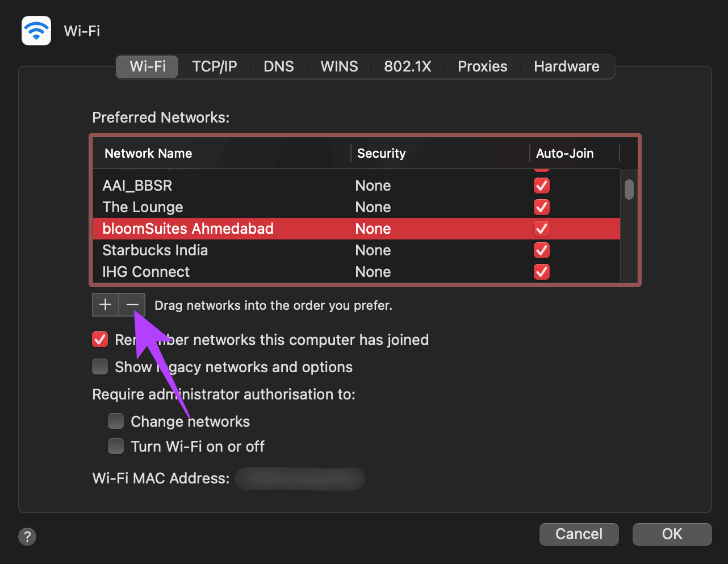Image resolution: width=728 pixels, height=564 pixels.
Task: Select the IHG Connect network
Action: pyautogui.click(x=357, y=272)
